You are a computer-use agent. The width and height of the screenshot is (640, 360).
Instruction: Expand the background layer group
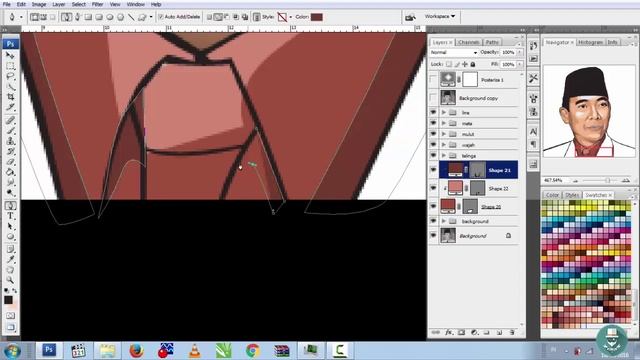point(444,221)
